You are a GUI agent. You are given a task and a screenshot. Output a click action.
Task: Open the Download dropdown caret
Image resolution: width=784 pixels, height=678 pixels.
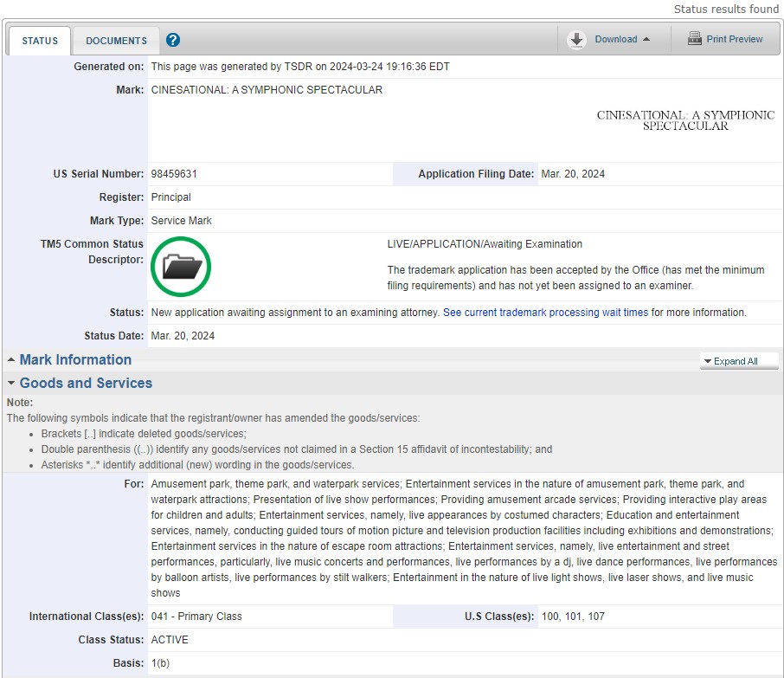pos(646,40)
